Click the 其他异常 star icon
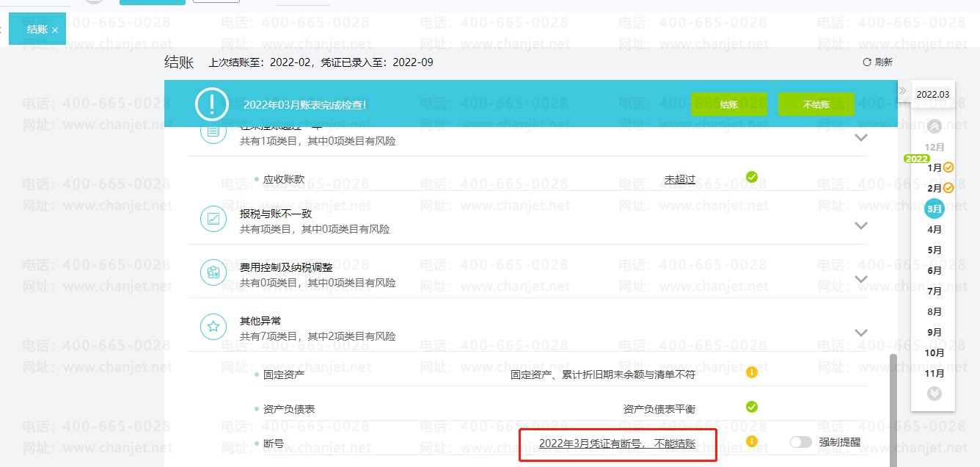Image resolution: width=980 pixels, height=467 pixels. (x=213, y=327)
